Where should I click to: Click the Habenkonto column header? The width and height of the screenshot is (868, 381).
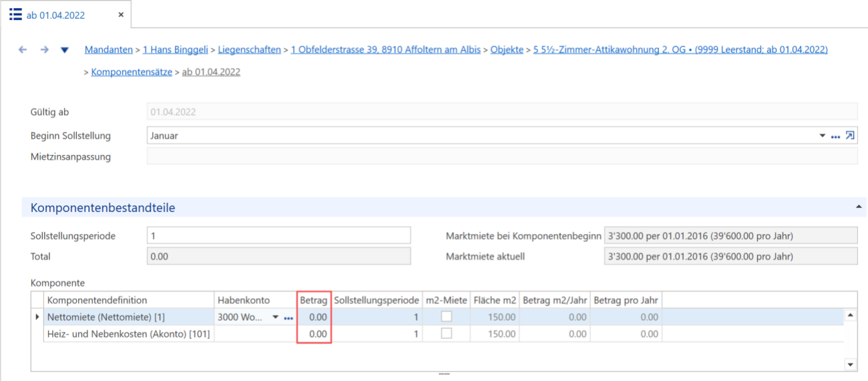click(256, 300)
